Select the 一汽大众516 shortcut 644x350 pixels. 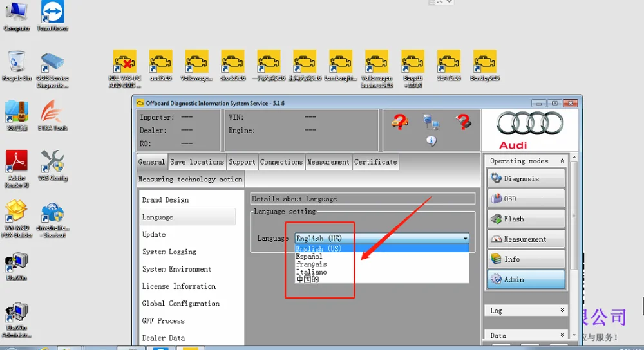coord(269,66)
